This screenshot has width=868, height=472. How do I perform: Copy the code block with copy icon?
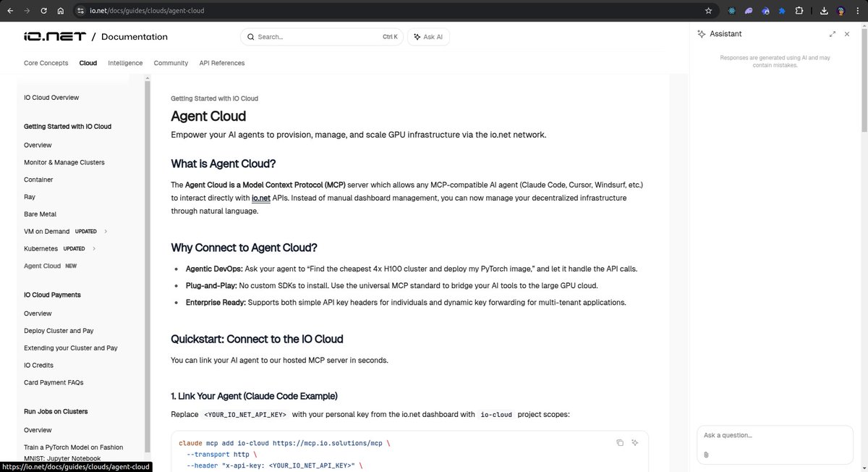(x=620, y=442)
